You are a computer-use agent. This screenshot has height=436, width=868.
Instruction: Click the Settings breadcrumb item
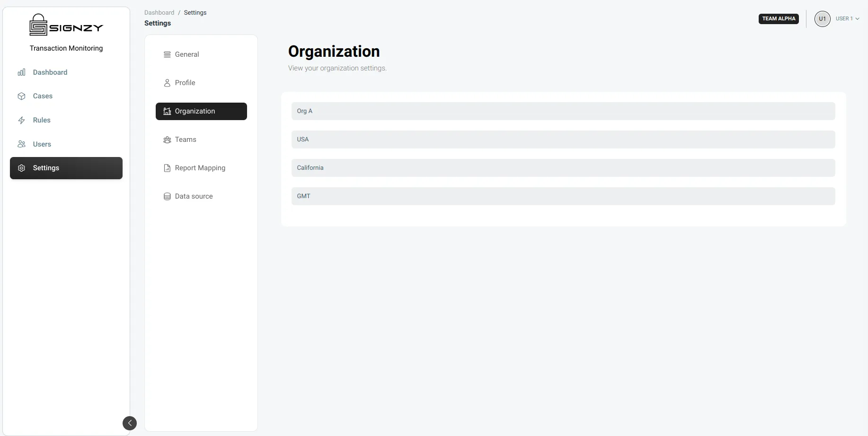click(x=195, y=13)
